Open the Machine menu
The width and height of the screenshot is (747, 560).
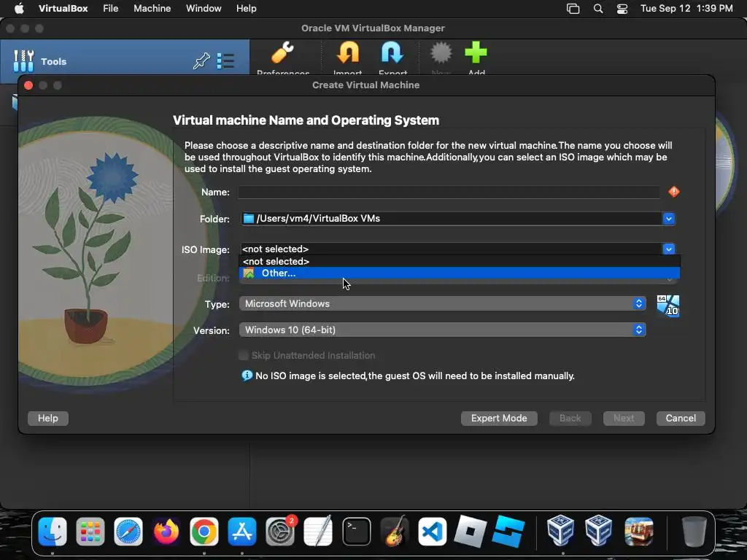(152, 9)
